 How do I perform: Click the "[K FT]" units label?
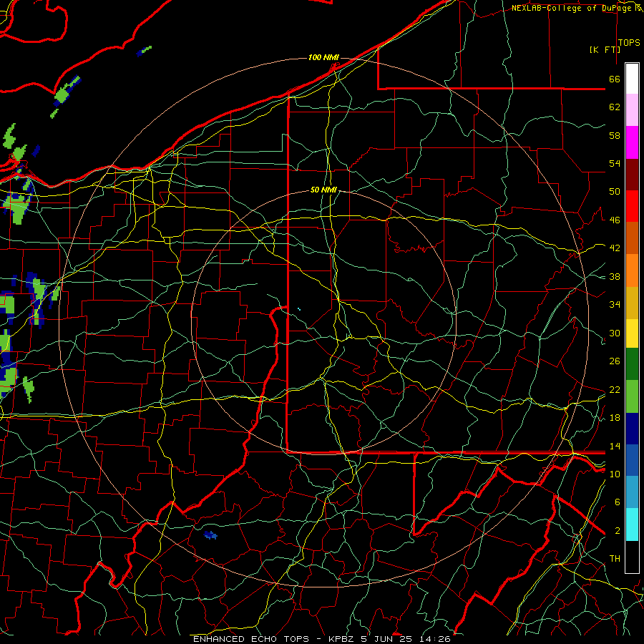point(605,49)
